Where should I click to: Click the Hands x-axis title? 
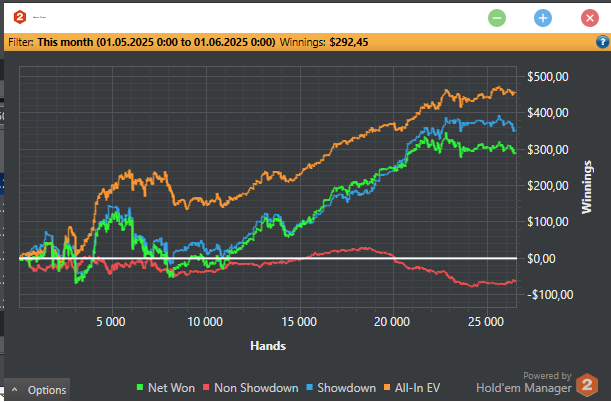click(268, 346)
